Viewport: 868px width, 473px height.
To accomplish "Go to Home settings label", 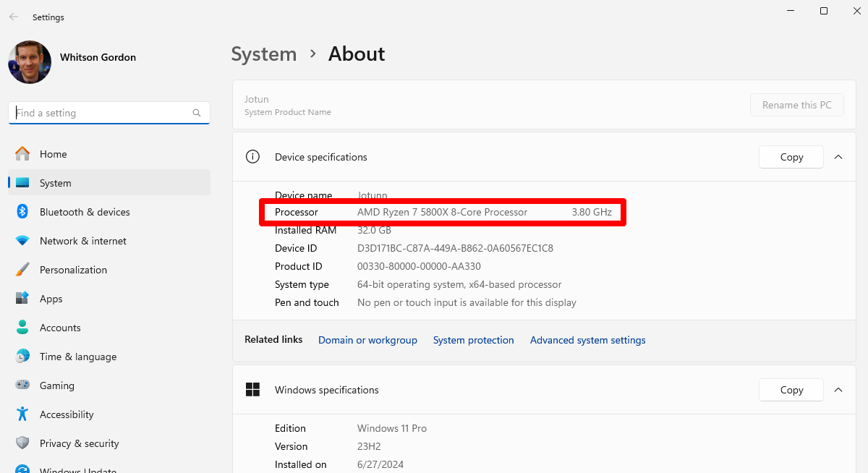I will point(54,154).
